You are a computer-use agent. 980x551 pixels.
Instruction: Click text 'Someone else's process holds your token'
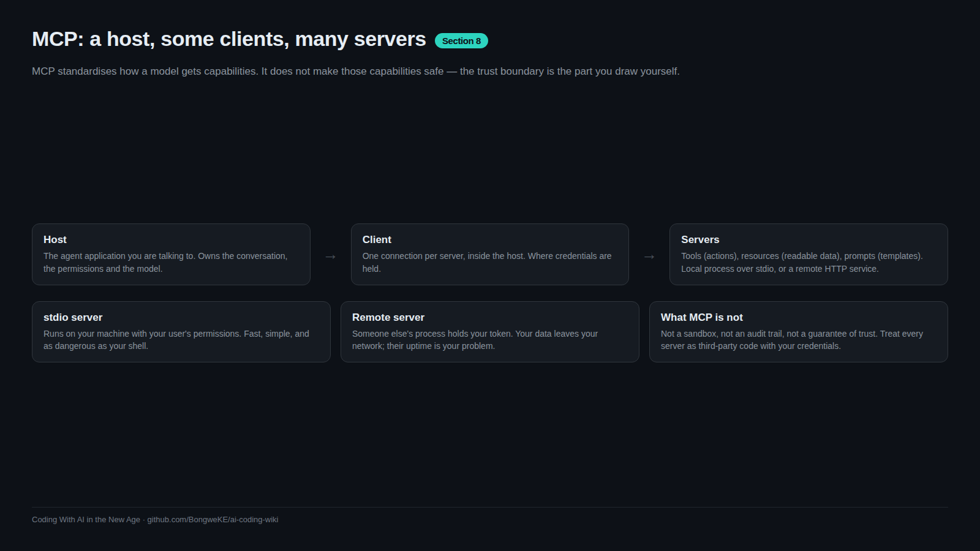(x=432, y=334)
